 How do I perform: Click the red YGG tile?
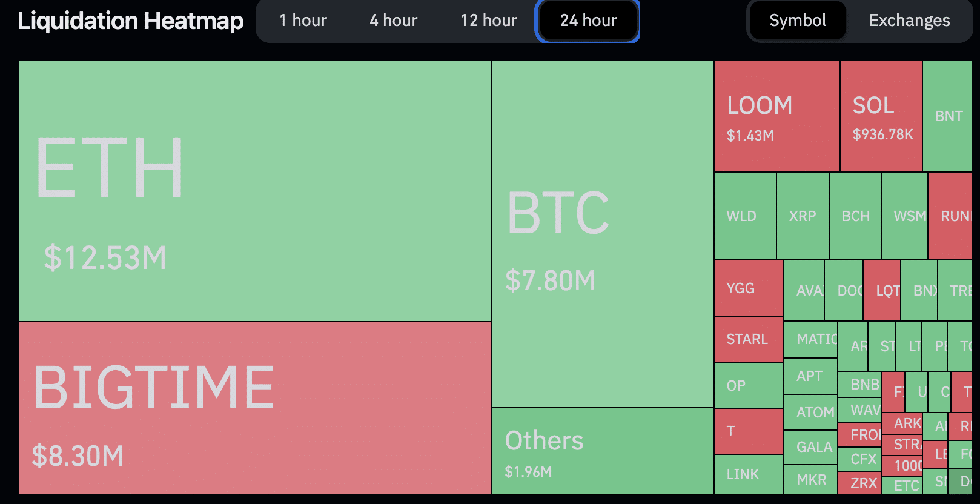click(x=749, y=288)
